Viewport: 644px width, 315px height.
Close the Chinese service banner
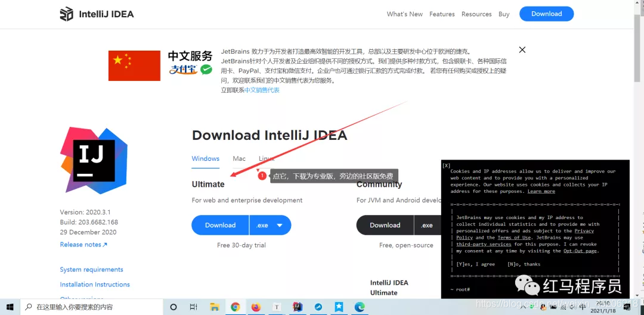pos(522,49)
